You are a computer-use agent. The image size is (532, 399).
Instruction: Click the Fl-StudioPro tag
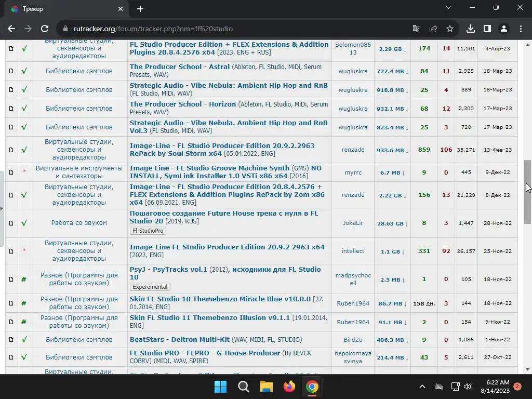point(148,231)
